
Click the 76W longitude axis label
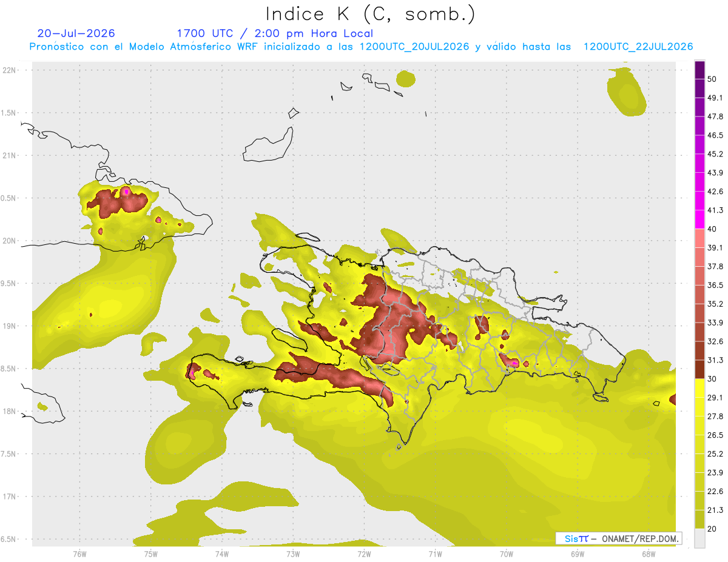(x=79, y=554)
